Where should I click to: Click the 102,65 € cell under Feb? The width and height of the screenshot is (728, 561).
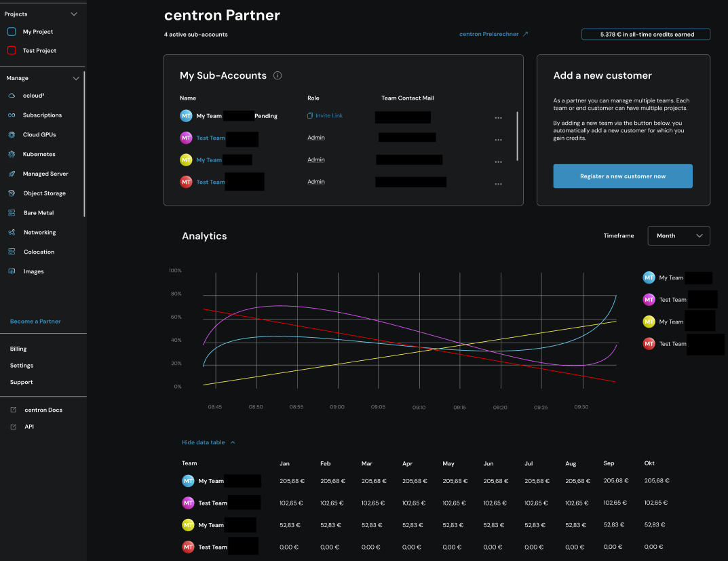click(x=332, y=503)
